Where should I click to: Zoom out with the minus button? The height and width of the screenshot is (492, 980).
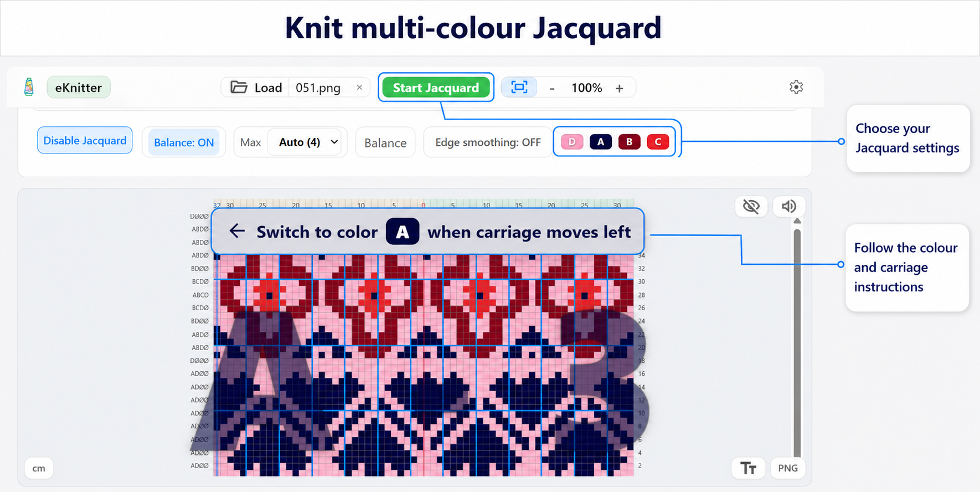click(552, 88)
